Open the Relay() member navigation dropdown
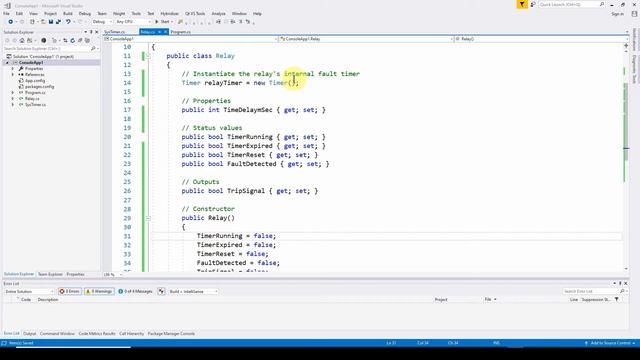This screenshot has width=640, height=360. tap(540, 39)
